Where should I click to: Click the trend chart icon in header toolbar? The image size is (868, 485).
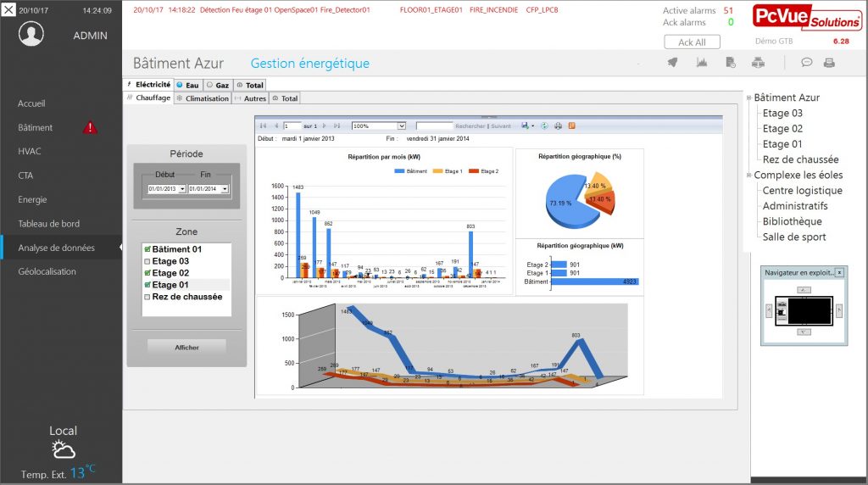[701, 63]
